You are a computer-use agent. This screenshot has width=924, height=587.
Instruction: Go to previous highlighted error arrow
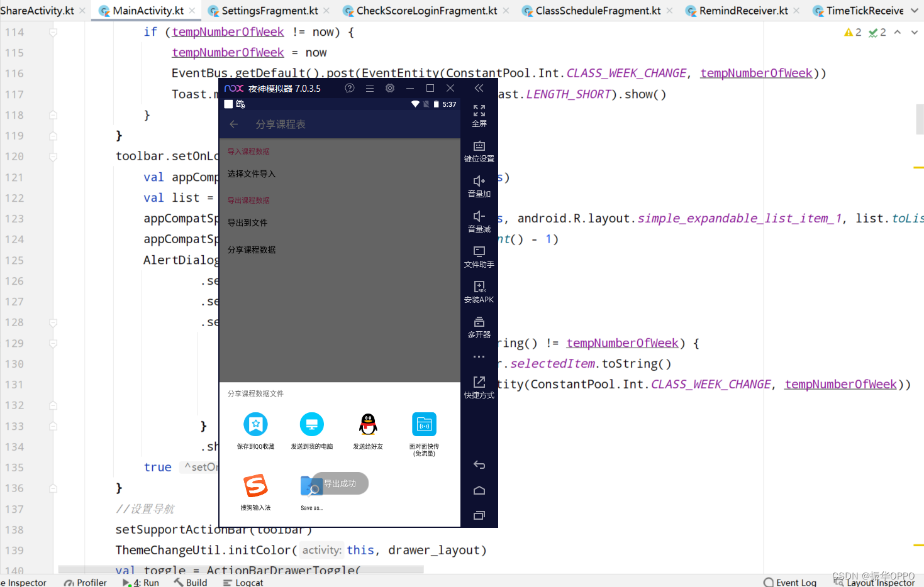coord(898,32)
